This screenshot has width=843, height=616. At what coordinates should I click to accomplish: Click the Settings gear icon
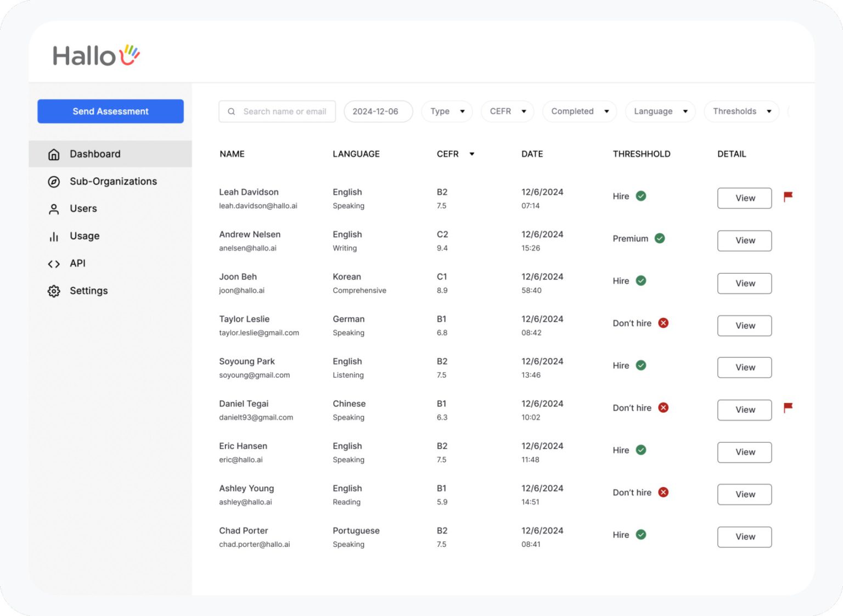tap(53, 291)
